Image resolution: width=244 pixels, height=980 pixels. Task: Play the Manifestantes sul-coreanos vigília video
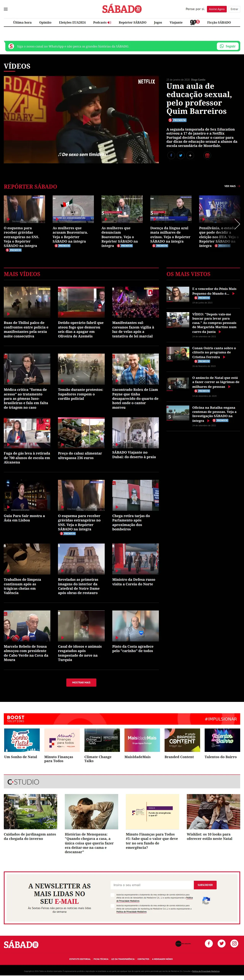(x=135, y=302)
